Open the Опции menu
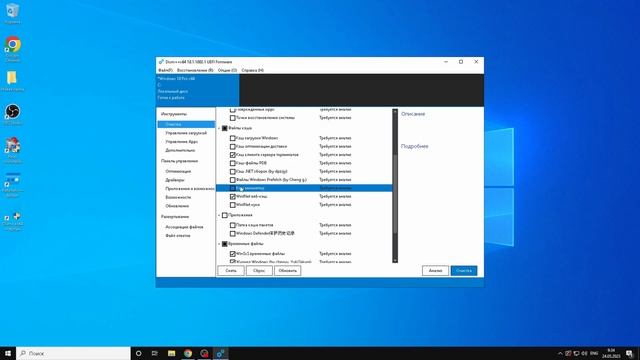This screenshot has height=360, width=640. 227,70
